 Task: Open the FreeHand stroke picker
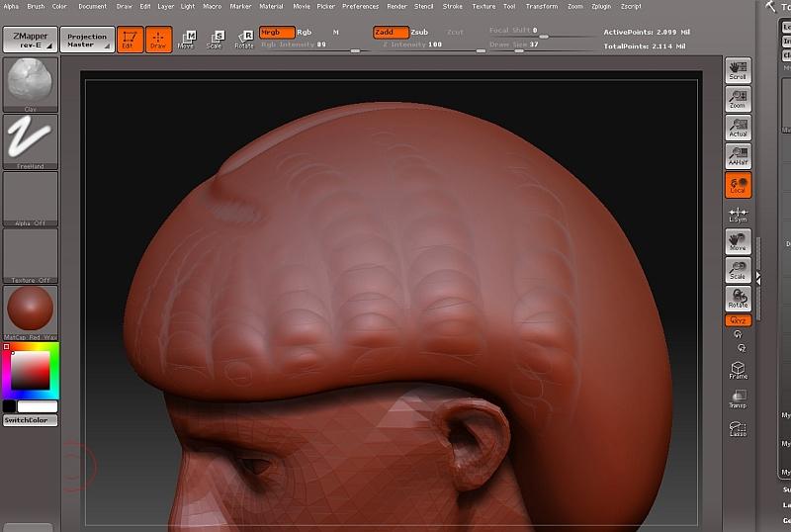31,141
